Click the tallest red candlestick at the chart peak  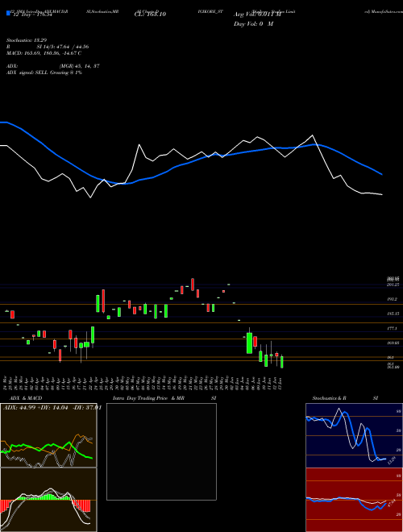193,285
